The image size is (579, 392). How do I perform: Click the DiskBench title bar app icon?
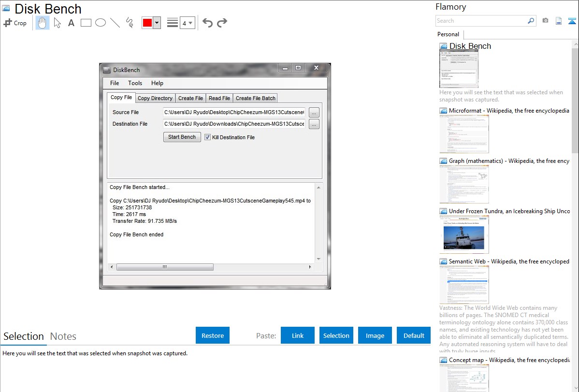(x=107, y=70)
